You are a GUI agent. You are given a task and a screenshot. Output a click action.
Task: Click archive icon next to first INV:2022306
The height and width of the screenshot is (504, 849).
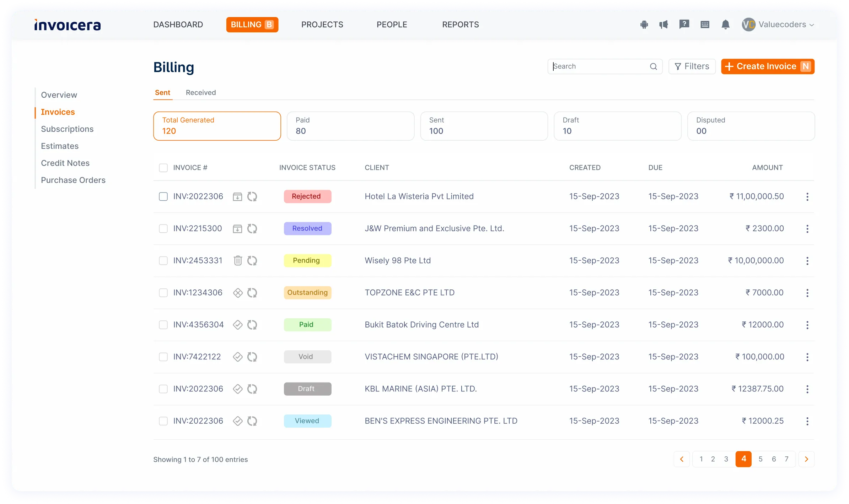tap(237, 196)
